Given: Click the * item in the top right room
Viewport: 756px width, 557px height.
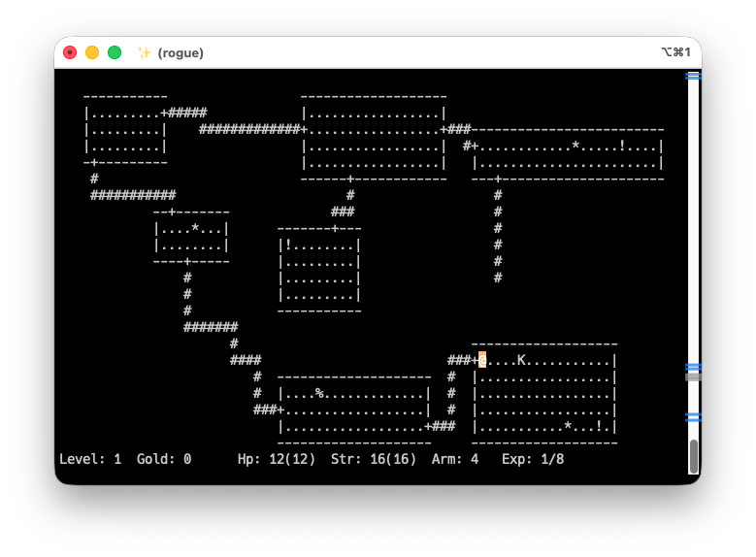Looking at the screenshot, I should click(575, 145).
